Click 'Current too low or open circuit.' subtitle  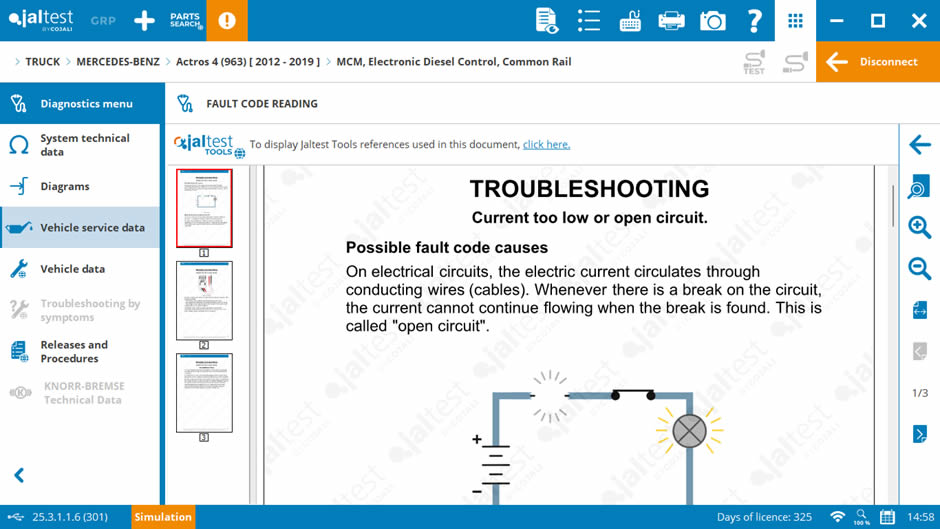tap(589, 218)
